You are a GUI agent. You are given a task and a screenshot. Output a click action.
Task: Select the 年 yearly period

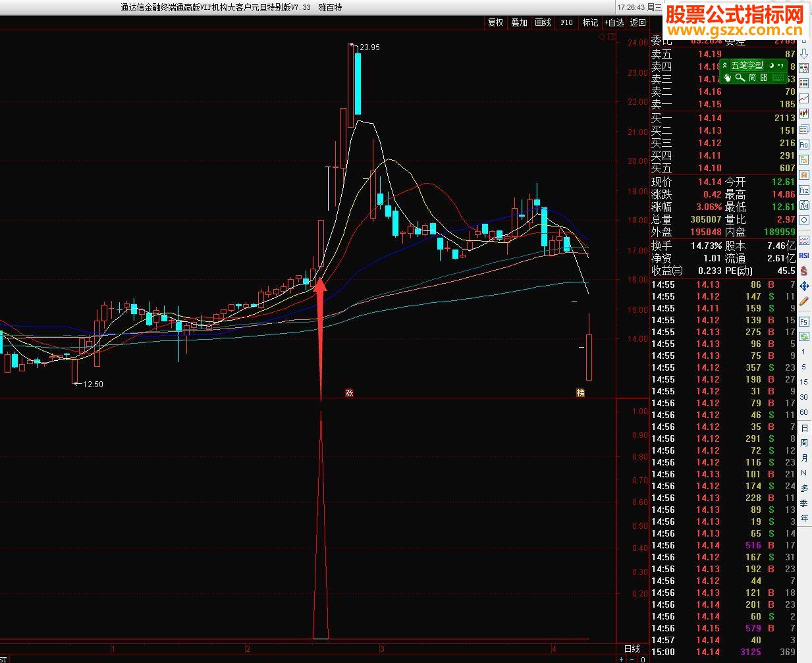(x=804, y=518)
